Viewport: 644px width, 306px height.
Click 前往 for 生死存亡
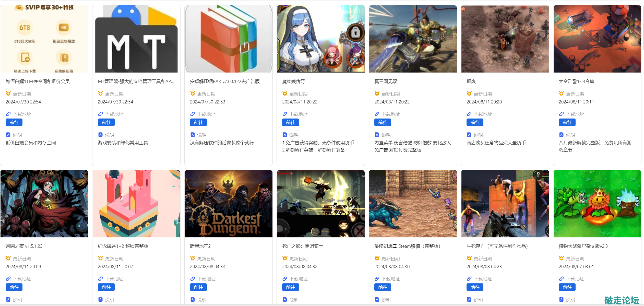[475, 287]
